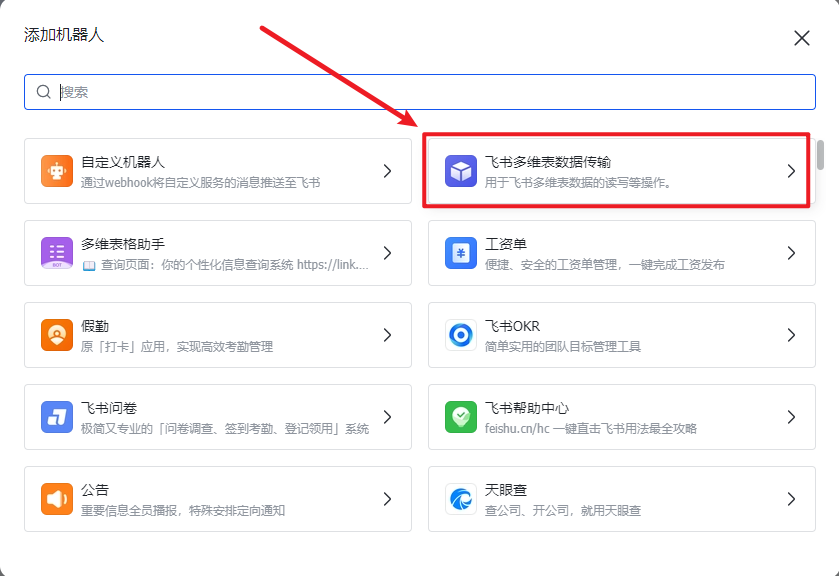Image resolution: width=839 pixels, height=576 pixels.
Task: Open 飞书OKR via its right chevron
Action: click(x=791, y=335)
